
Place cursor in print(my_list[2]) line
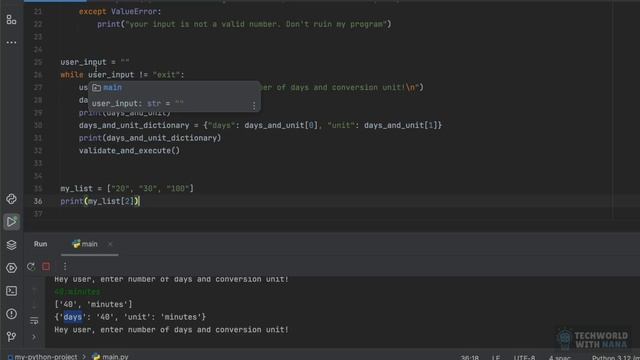[100, 201]
